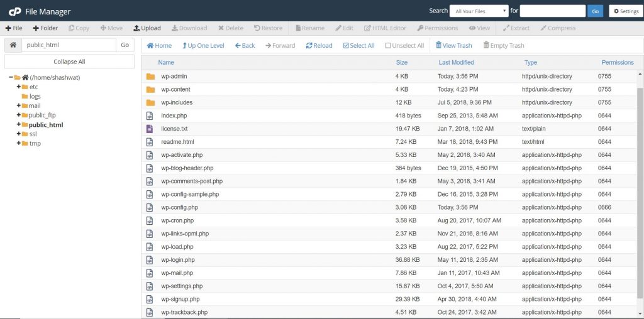This screenshot has height=319, width=644.
Task: Click the Forward navigation link
Action: pyautogui.click(x=280, y=45)
